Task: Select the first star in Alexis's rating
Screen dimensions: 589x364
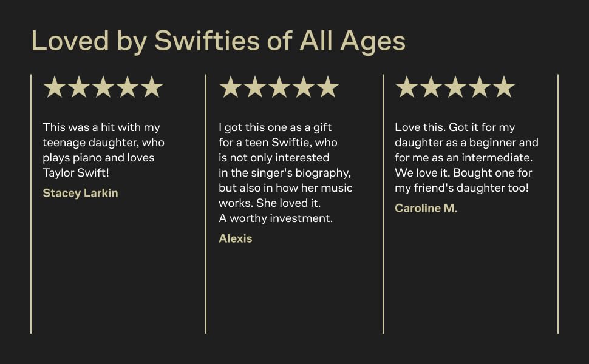Action: [x=231, y=87]
